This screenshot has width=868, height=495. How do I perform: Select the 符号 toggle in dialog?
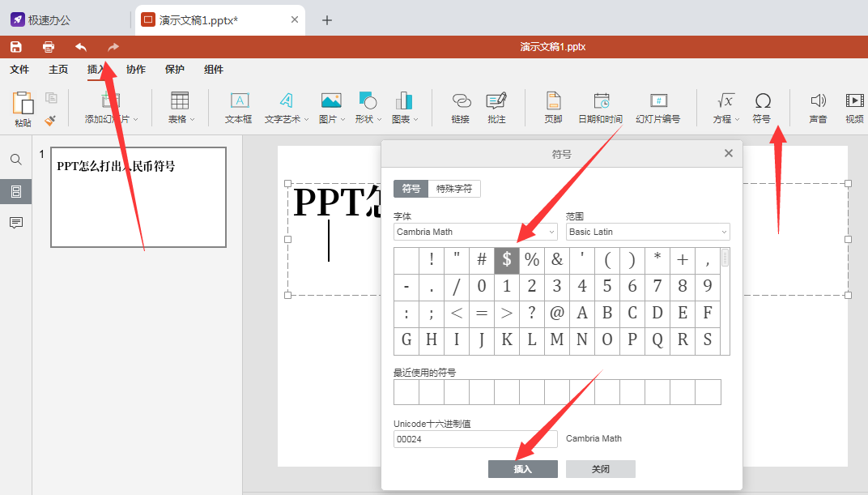point(411,189)
